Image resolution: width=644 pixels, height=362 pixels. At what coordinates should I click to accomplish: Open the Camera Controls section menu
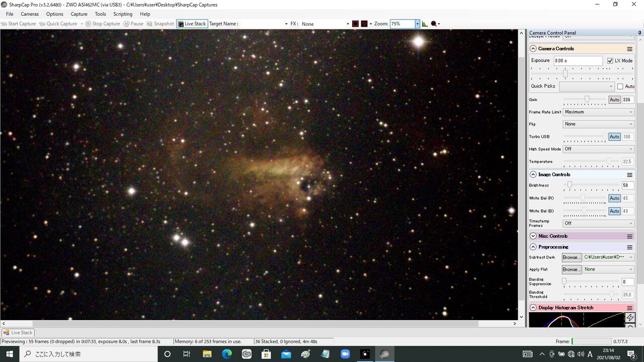point(629,49)
